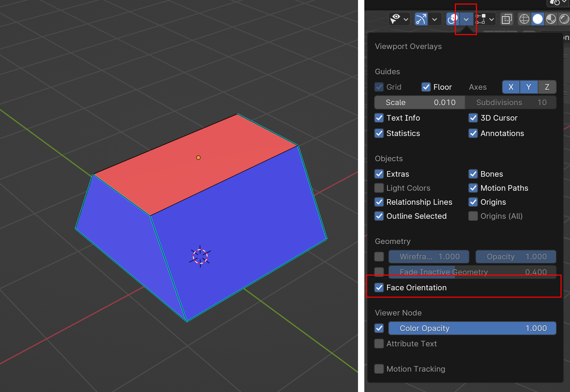The width and height of the screenshot is (570, 392).
Task: Enable the Origins (All) checkbox
Action: [x=473, y=216]
